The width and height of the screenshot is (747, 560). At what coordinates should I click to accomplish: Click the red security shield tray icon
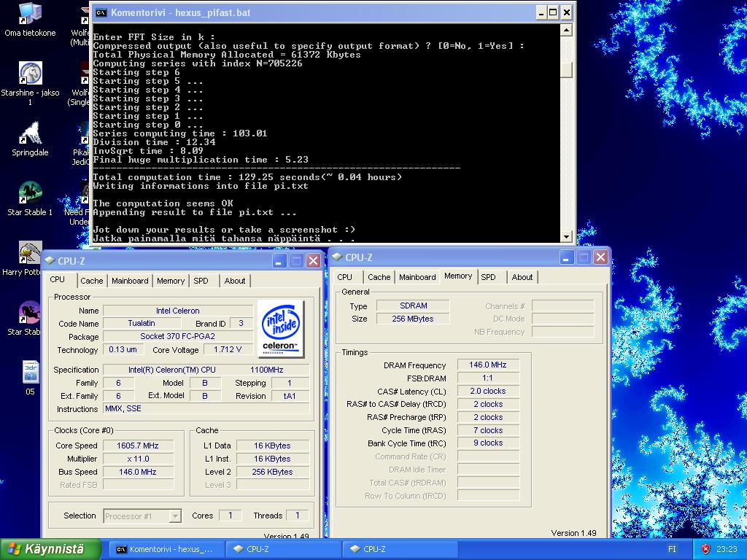tap(706, 549)
